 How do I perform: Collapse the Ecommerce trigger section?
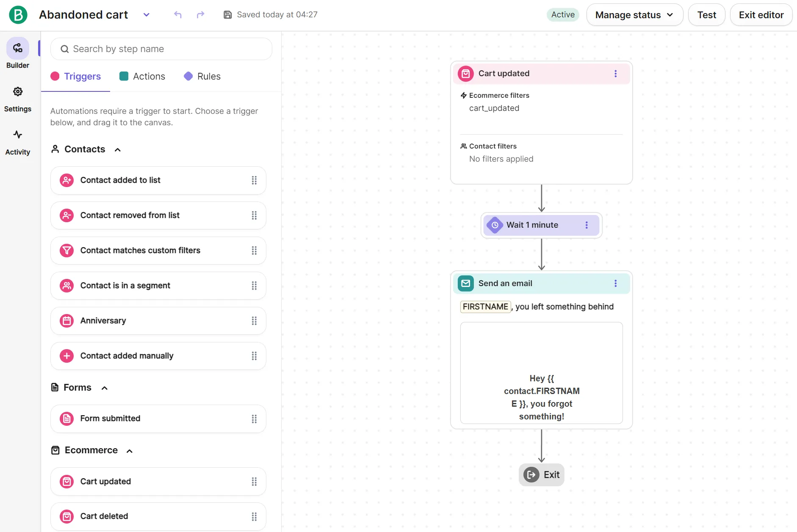tap(130, 451)
